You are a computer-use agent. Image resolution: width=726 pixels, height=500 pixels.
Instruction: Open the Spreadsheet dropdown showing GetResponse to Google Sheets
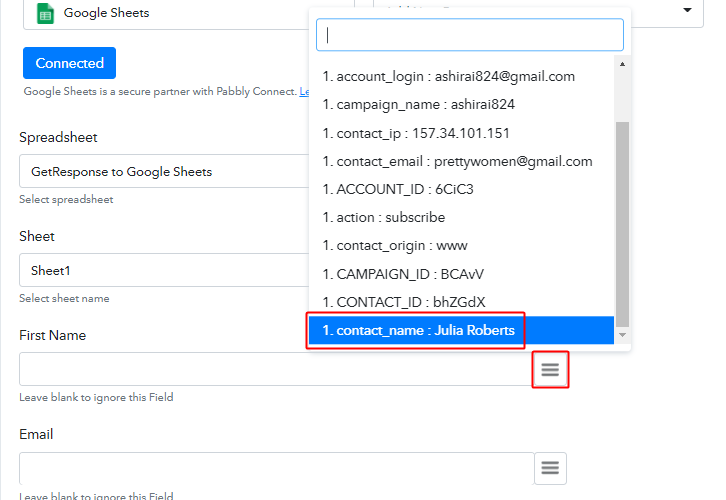point(164,171)
